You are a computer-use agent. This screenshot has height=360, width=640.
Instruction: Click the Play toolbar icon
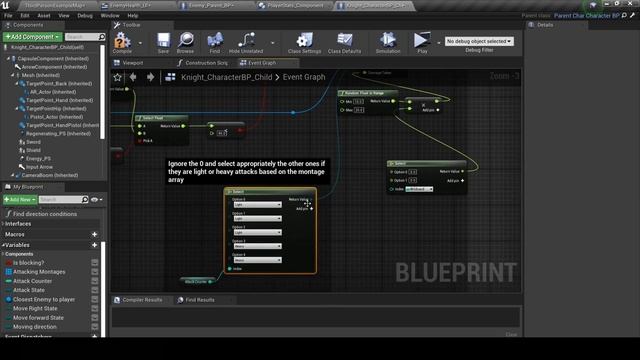[422, 40]
